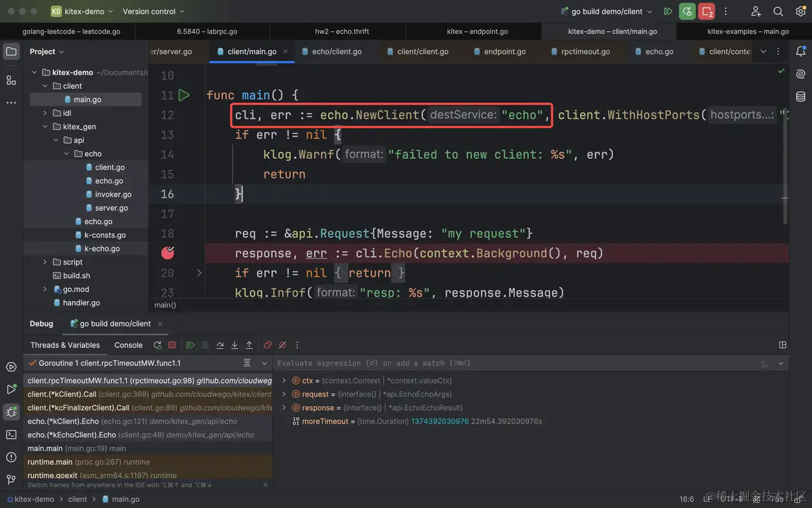812x508 pixels.
Task: Stop the debug session with the red square
Action: 172,345
